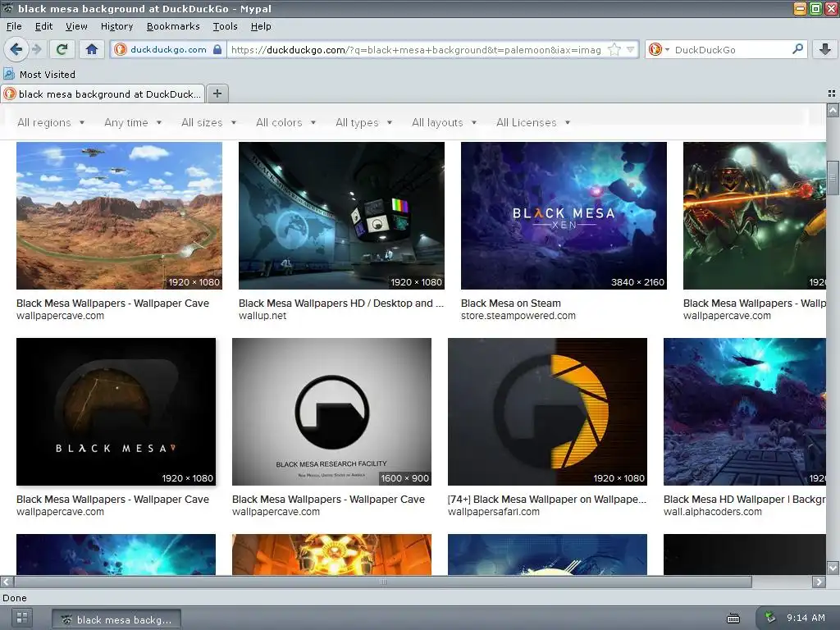Image resolution: width=840 pixels, height=630 pixels.
Task: Click the vertical scrollbar up arrow
Action: 833,111
